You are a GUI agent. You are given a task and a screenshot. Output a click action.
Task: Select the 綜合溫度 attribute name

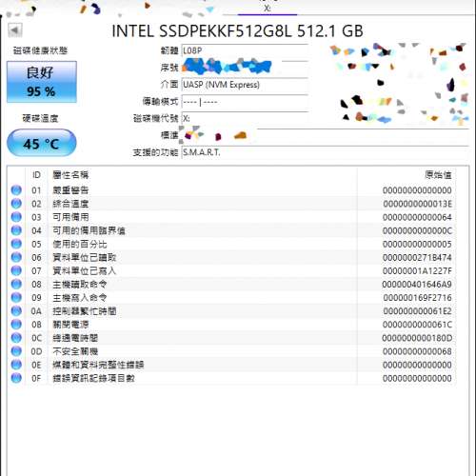pyautogui.click(x=70, y=204)
